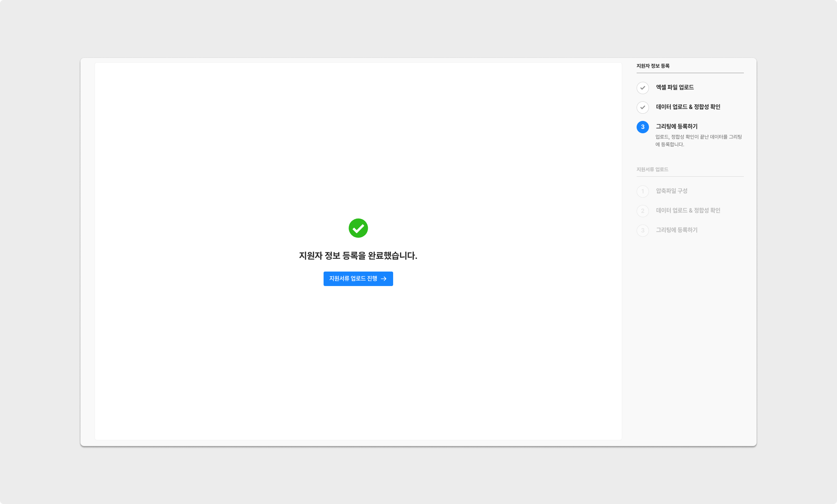Viewport: 837px width, 504px height.
Task: Click the 지원자 정보 등록 section heading
Action: click(653, 66)
